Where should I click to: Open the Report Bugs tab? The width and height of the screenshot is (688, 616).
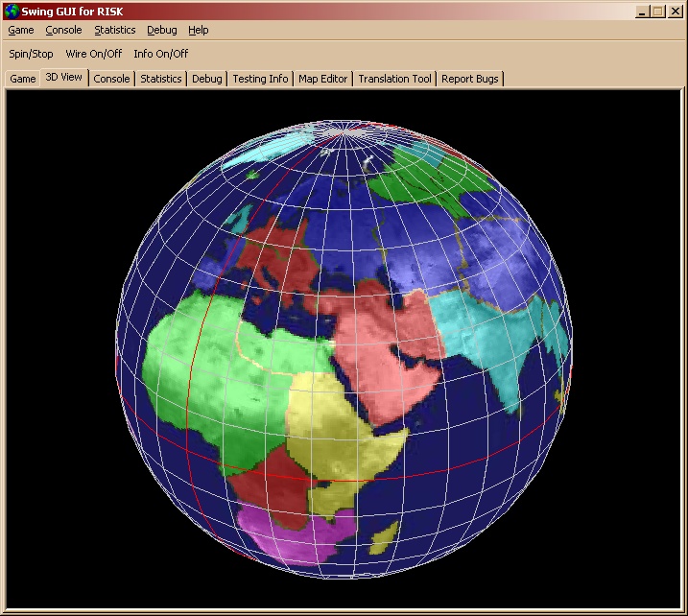click(470, 79)
